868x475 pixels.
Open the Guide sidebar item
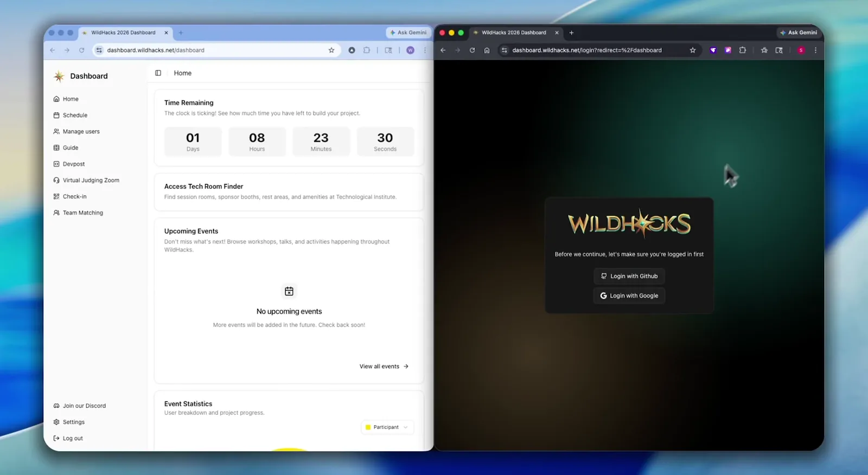click(66, 147)
